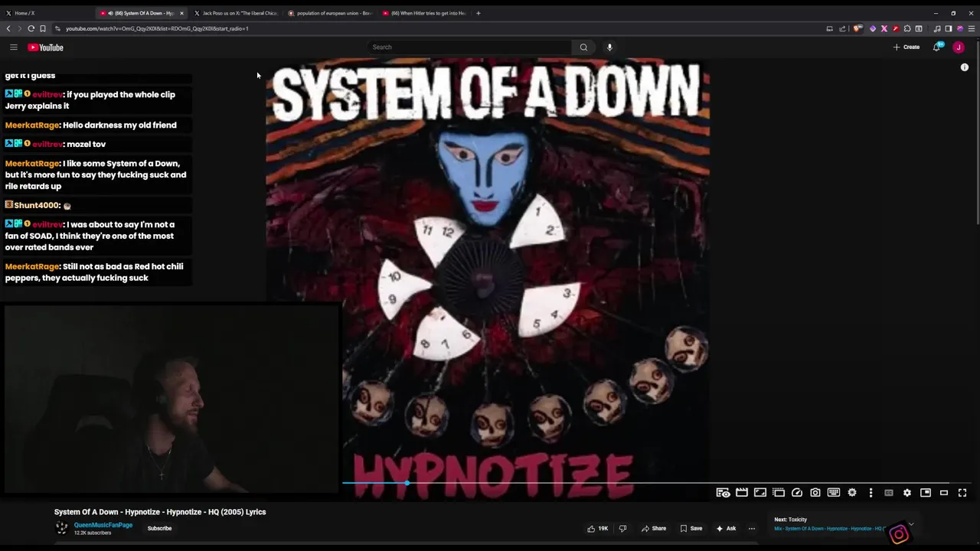
Task: Share this video
Action: click(654, 528)
